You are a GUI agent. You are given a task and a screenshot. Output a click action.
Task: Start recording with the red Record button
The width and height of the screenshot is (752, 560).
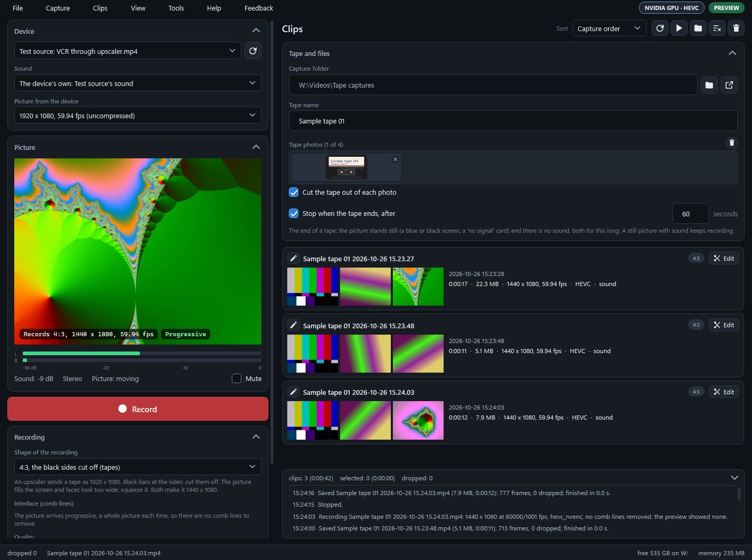point(138,409)
